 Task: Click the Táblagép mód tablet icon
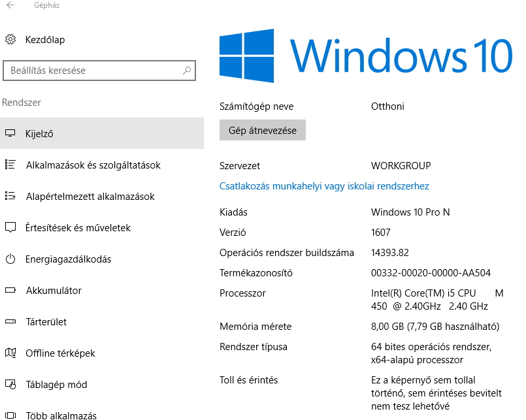[10, 385]
